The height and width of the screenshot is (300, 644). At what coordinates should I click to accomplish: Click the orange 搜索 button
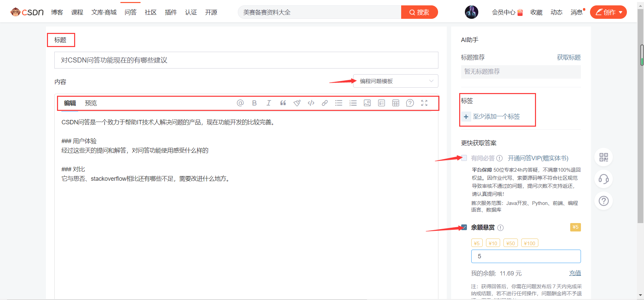click(x=419, y=12)
